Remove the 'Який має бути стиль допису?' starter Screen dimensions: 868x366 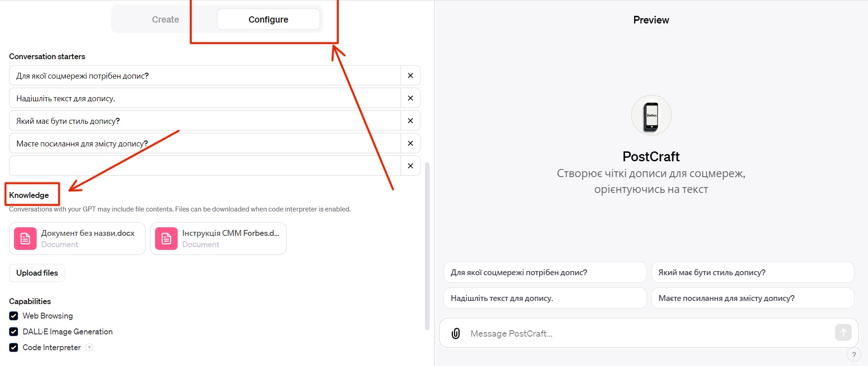click(410, 121)
